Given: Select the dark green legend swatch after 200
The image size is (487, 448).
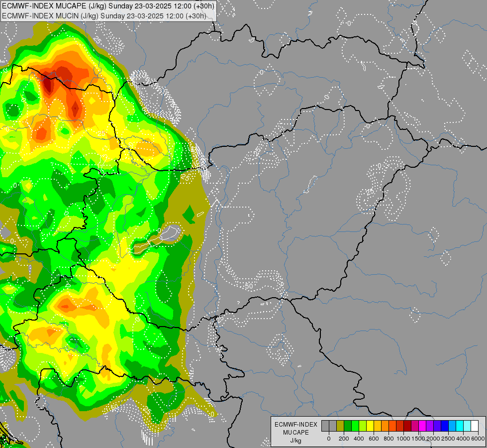Looking at the screenshot, I should pos(348,426).
